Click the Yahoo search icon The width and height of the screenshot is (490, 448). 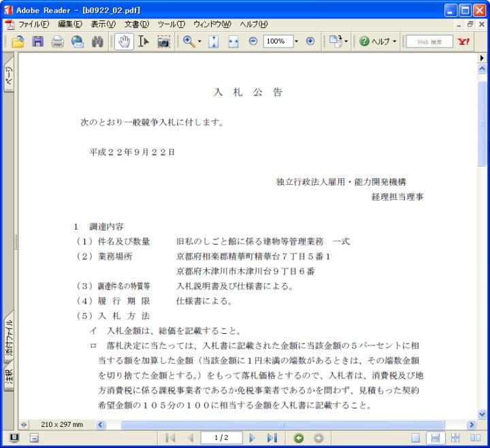pyautogui.click(x=464, y=41)
